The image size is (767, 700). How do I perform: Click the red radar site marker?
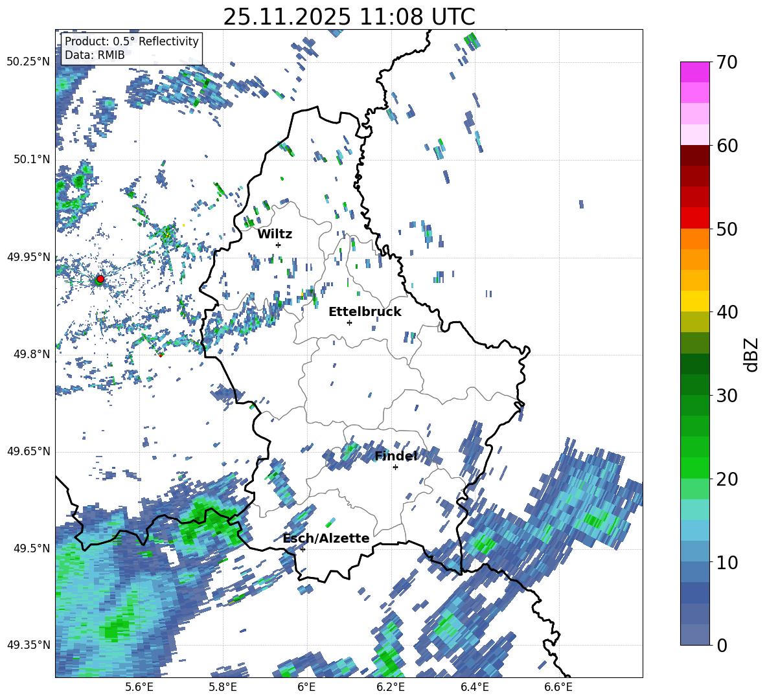(100, 278)
